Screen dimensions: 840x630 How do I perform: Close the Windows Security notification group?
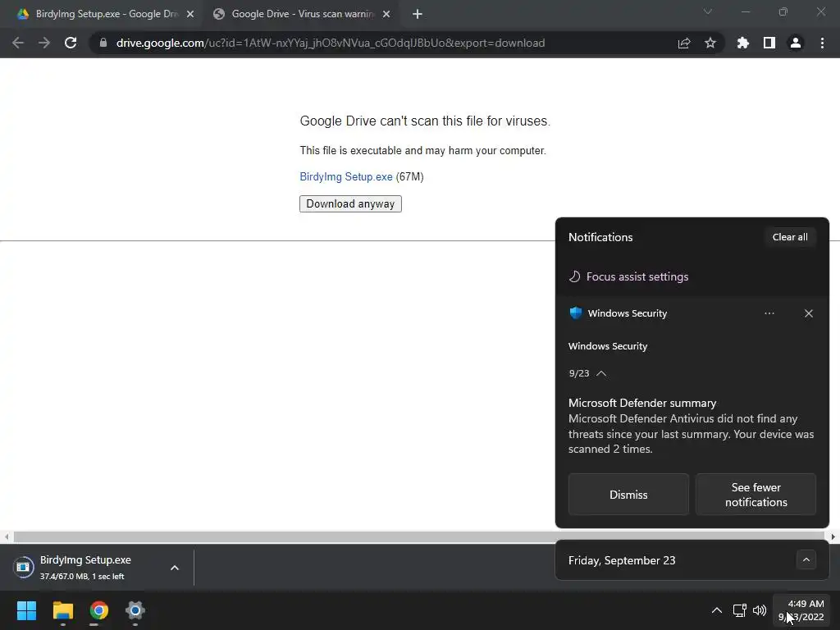point(808,313)
